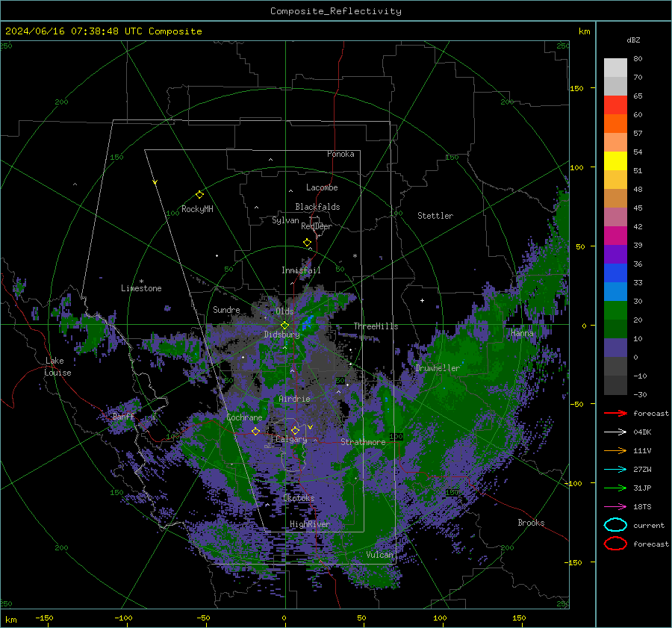Click the bright yellow 51–54 dBZ swatch
The image size is (672, 628).
click(x=615, y=161)
